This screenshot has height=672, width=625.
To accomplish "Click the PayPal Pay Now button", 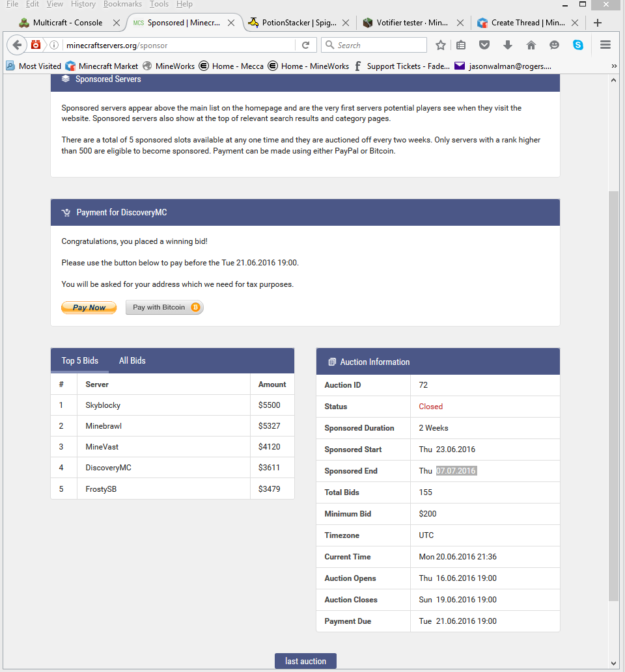I will (x=89, y=307).
